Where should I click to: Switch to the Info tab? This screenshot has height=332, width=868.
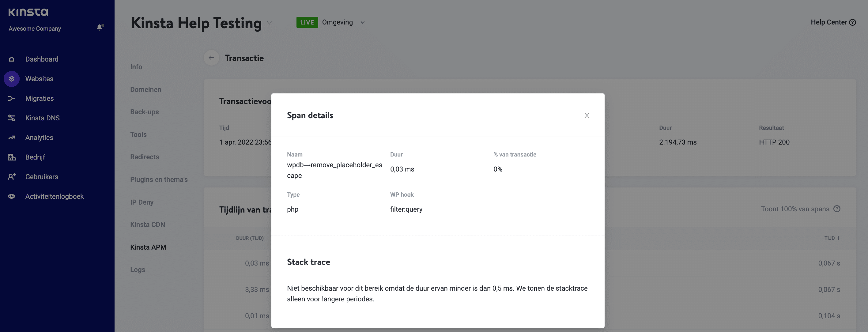[136, 67]
